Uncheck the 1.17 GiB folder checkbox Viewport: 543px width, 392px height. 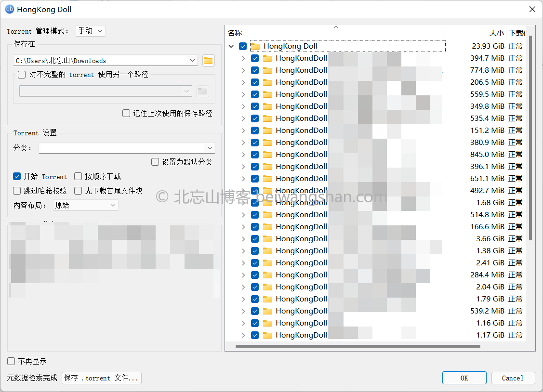coord(255,335)
